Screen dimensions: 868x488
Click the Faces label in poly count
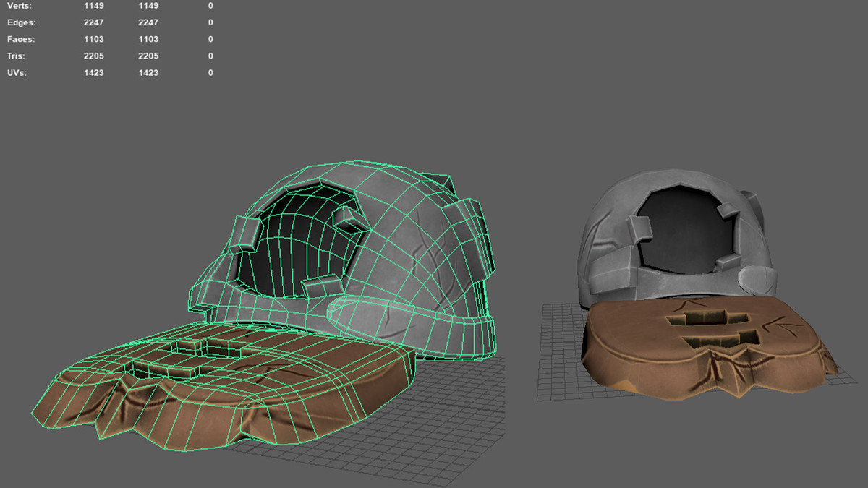click(x=20, y=39)
